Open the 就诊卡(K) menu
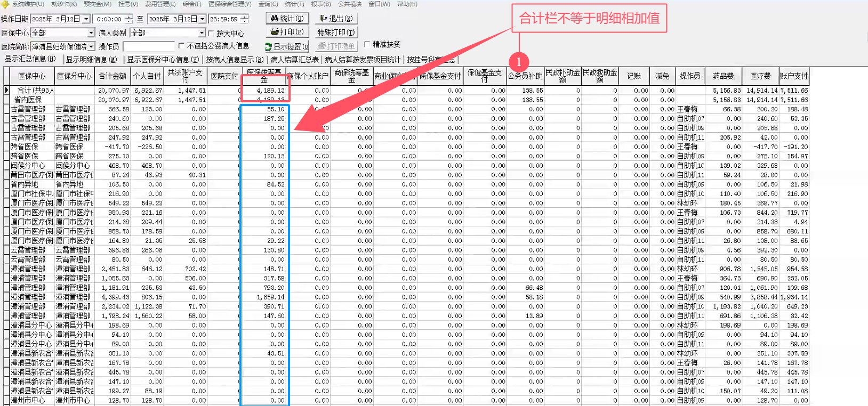868x406 pixels. pos(64,4)
